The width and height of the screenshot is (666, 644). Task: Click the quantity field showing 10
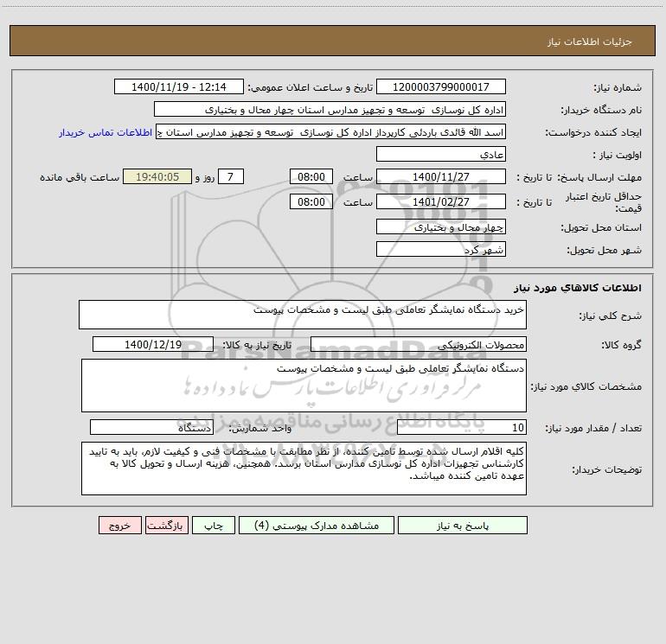point(462,428)
